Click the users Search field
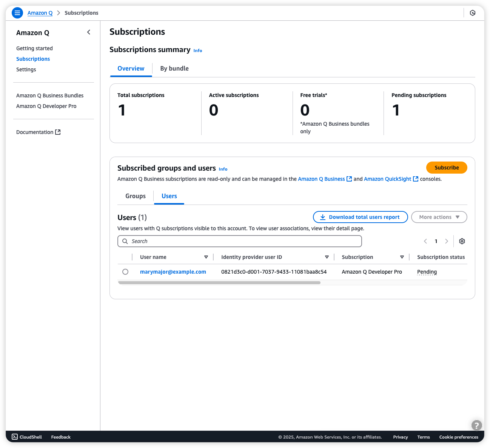Viewport: 490px width, 448px height. pyautogui.click(x=240, y=241)
